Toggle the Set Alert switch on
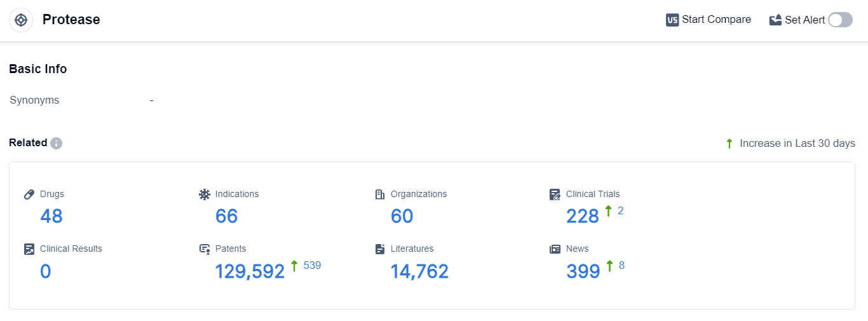868x321 pixels. (839, 20)
